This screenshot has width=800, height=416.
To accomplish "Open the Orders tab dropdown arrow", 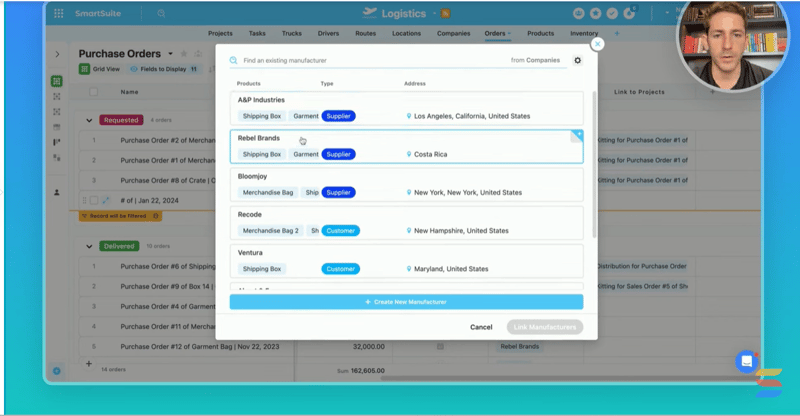I will (x=509, y=34).
